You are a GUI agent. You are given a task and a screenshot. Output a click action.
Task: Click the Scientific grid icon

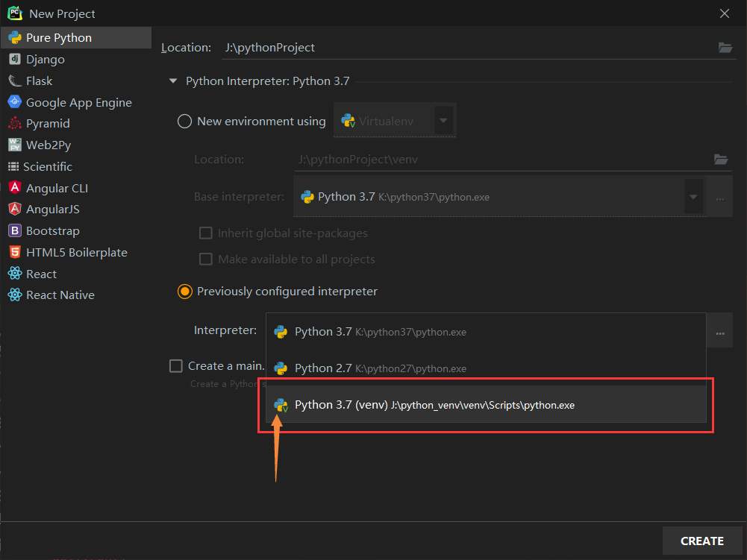pos(13,166)
